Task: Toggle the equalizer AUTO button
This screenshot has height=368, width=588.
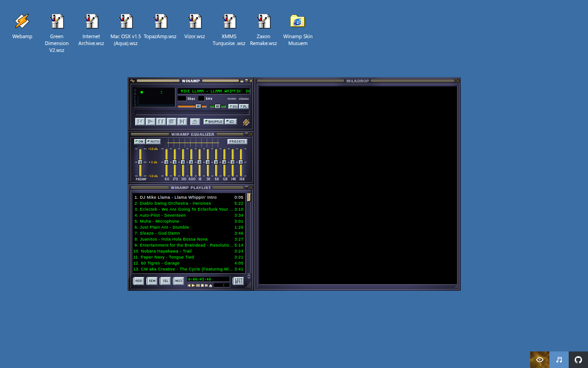Action: coord(153,142)
